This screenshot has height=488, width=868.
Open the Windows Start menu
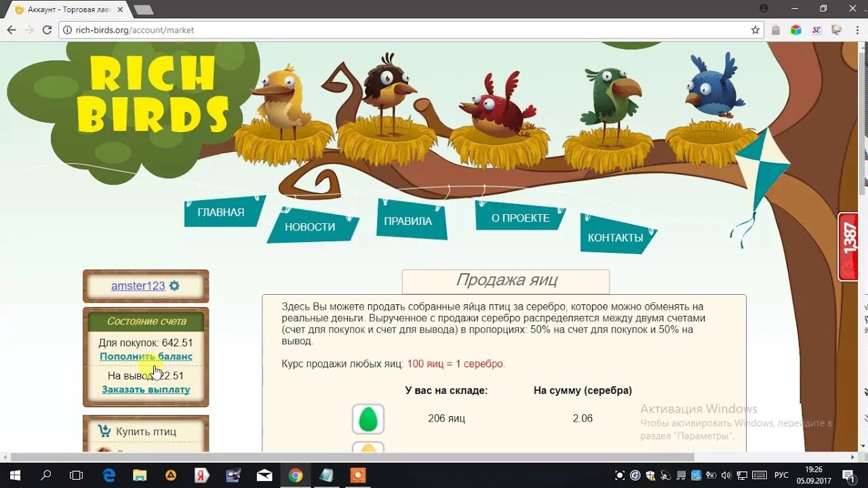[14, 475]
